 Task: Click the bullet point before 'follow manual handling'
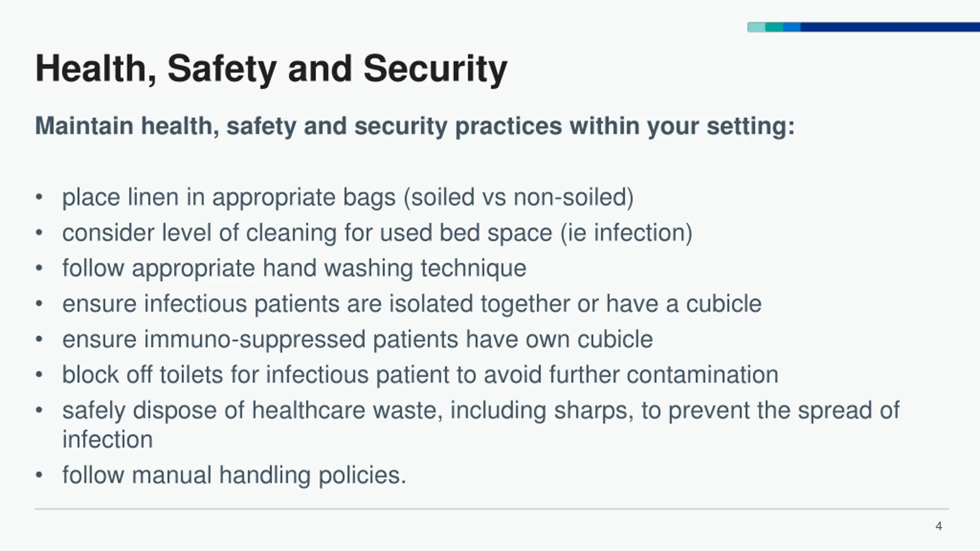point(39,475)
